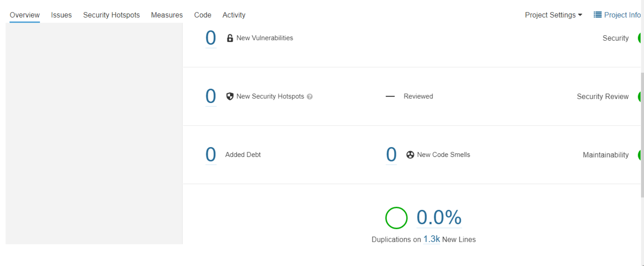This screenshot has height=266, width=644.
Task: Click the 1.3k New Lines link
Action: (x=432, y=239)
